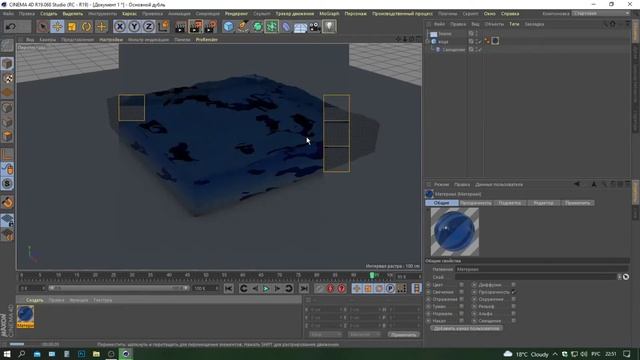The width and height of the screenshot is (640, 360).
Task: Click the Cloudy weather taskbar widget
Action: [527, 354]
